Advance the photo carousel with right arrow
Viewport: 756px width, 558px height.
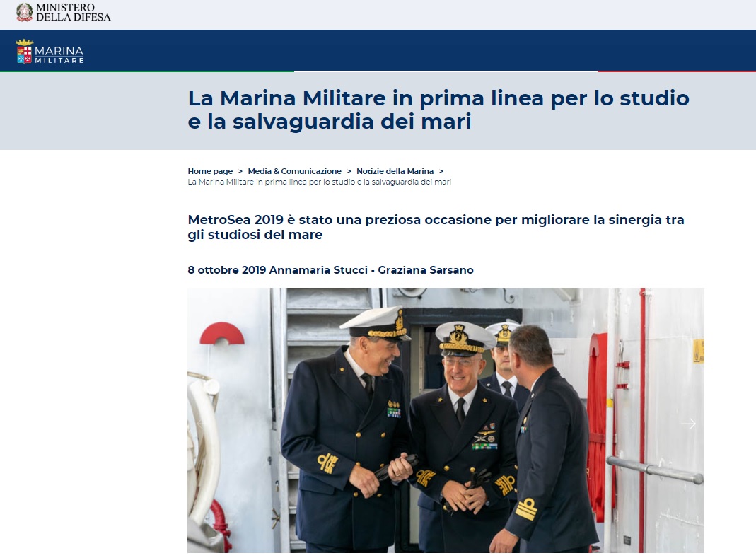689,424
